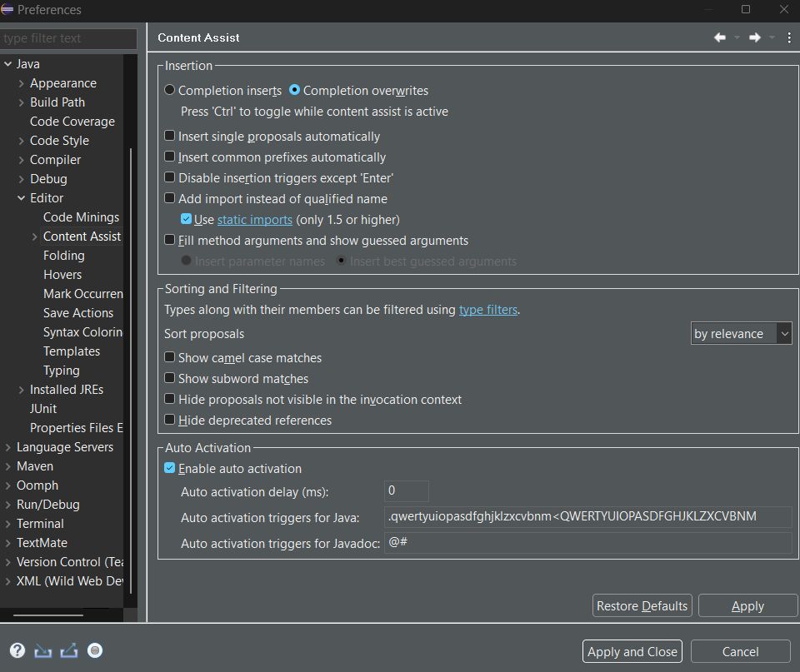This screenshot has width=800, height=672.
Task: Maximize the Preferences window
Action: [x=745, y=9]
